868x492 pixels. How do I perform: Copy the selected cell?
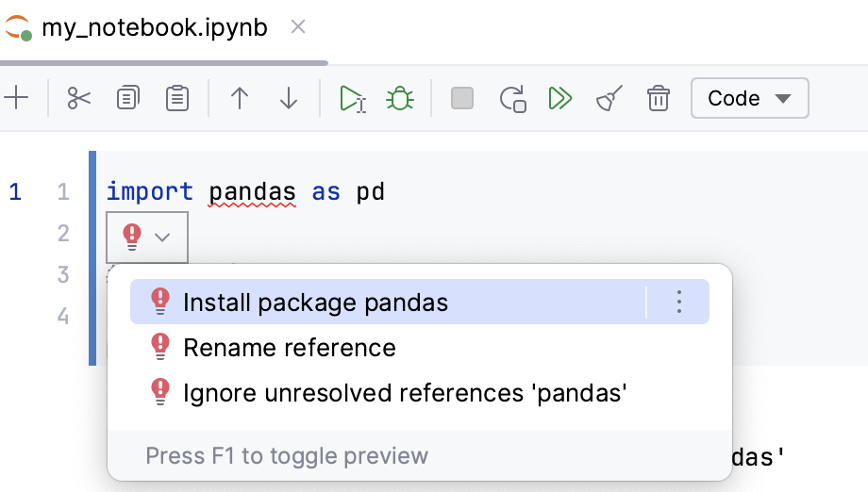pos(128,98)
